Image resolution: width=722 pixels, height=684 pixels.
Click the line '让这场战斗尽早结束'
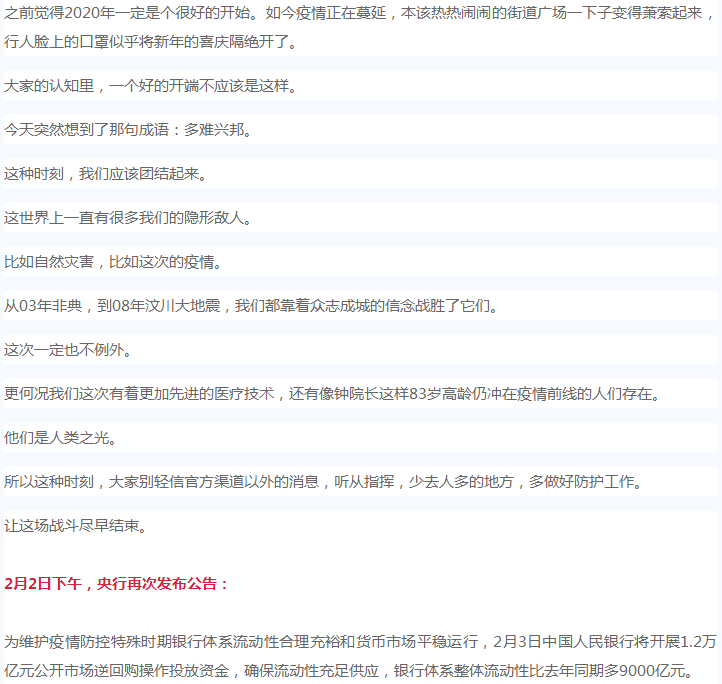click(76, 525)
